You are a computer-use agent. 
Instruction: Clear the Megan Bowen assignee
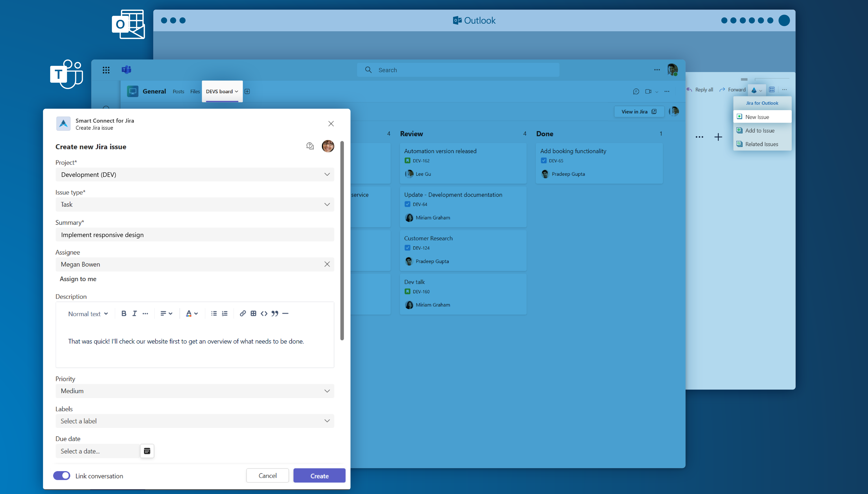click(x=327, y=264)
